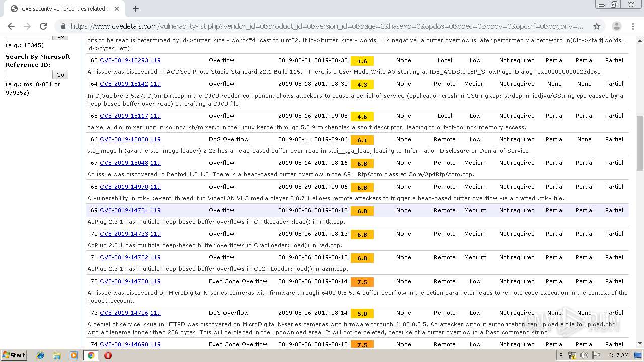Screen dimensions: 644x362
Task: Click 'Search By Microsoft Reference ID' label
Action: [38, 61]
